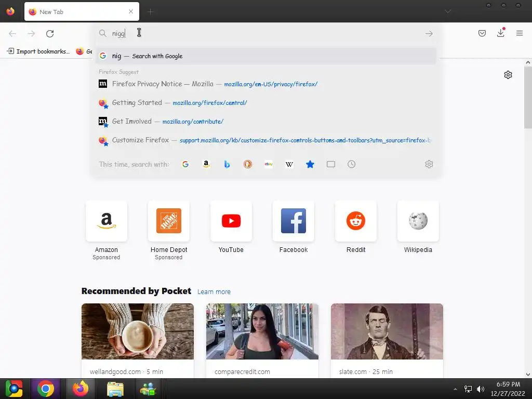Go back with the back arrow

coord(12,34)
